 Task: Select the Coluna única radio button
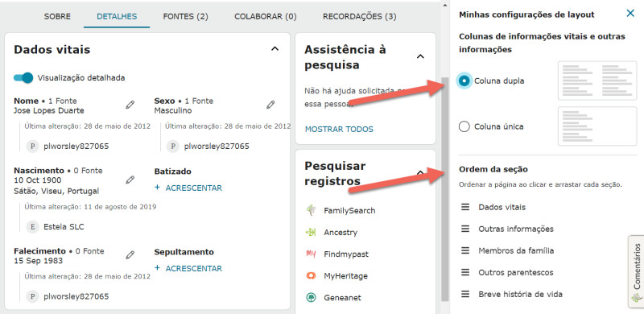pyautogui.click(x=464, y=126)
